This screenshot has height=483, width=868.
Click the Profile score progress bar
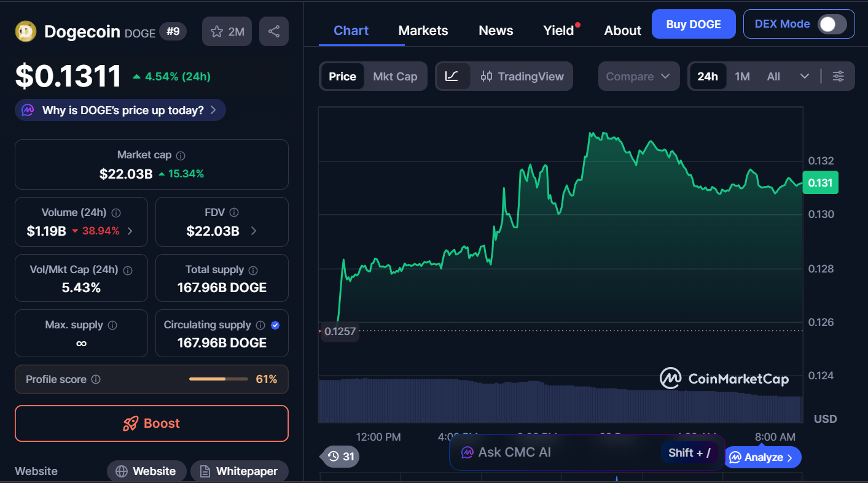tap(218, 379)
